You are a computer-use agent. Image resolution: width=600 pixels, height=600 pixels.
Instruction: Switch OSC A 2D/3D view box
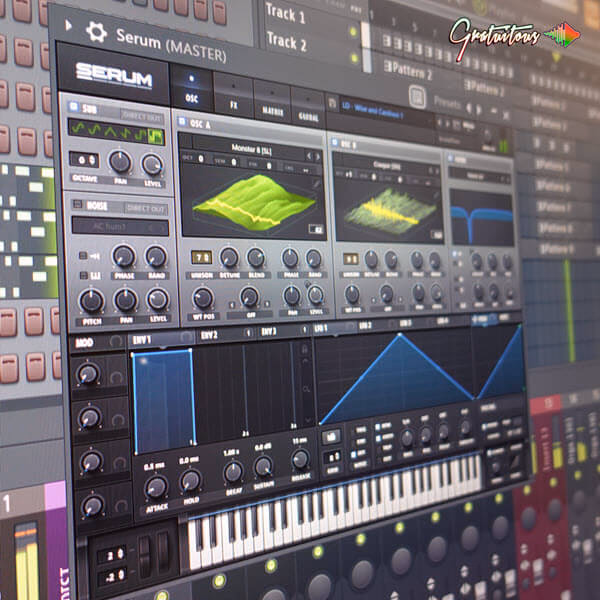pyautogui.click(x=316, y=229)
